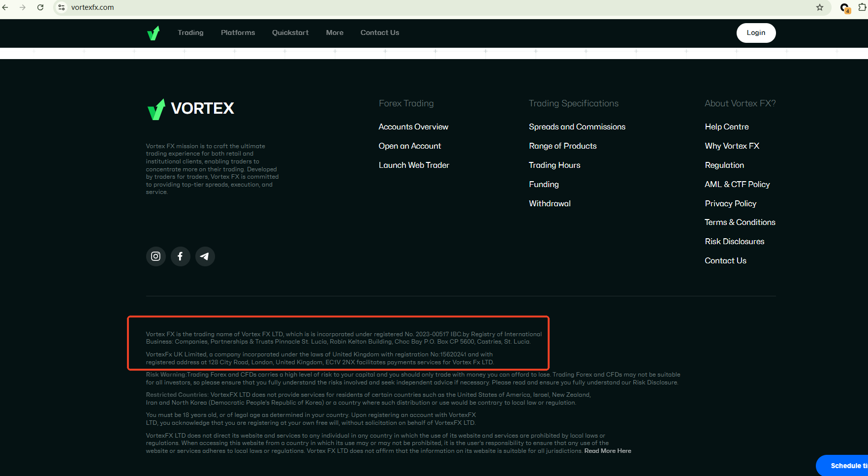
Task: Open the Instagram social icon
Action: [x=155, y=256]
